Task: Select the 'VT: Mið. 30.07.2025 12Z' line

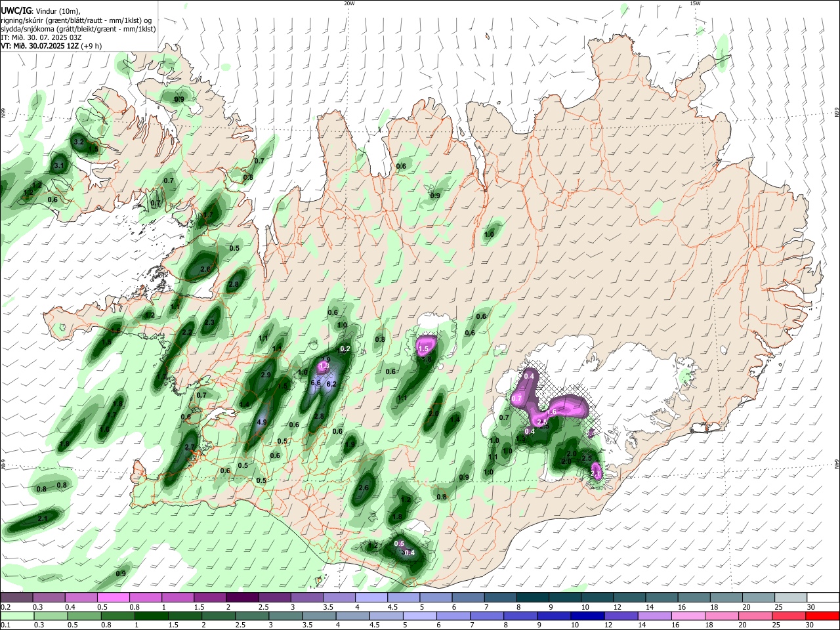Action: [40, 46]
